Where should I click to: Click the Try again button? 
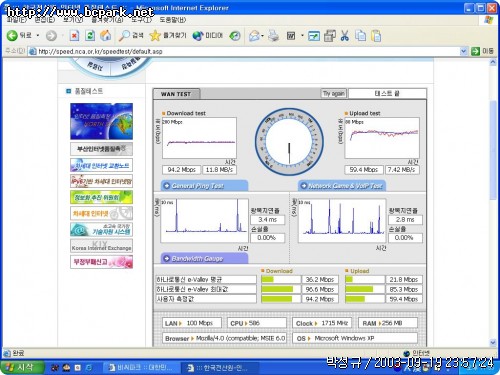pyautogui.click(x=334, y=93)
